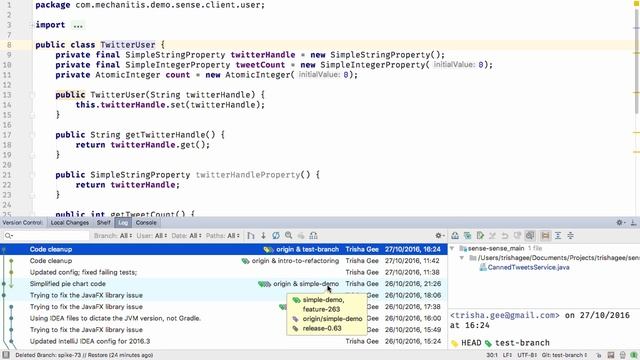Select 'Code cleanup' commit with origin & test-branch

[x=224, y=249]
